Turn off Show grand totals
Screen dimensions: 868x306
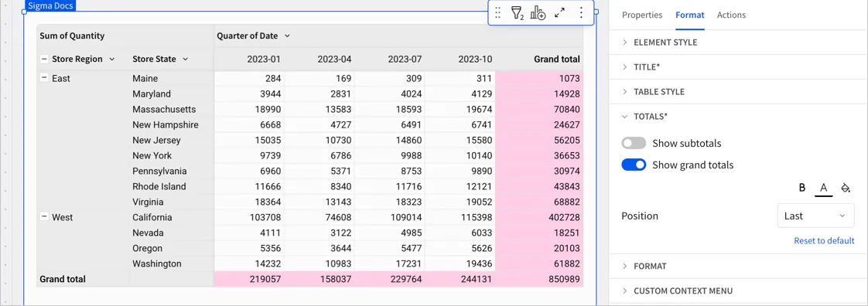tap(634, 165)
